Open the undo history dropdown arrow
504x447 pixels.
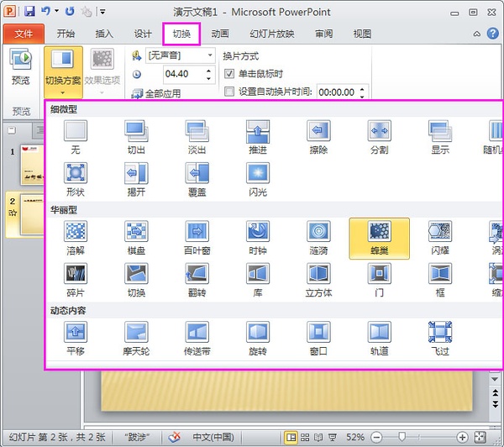[x=56, y=11]
